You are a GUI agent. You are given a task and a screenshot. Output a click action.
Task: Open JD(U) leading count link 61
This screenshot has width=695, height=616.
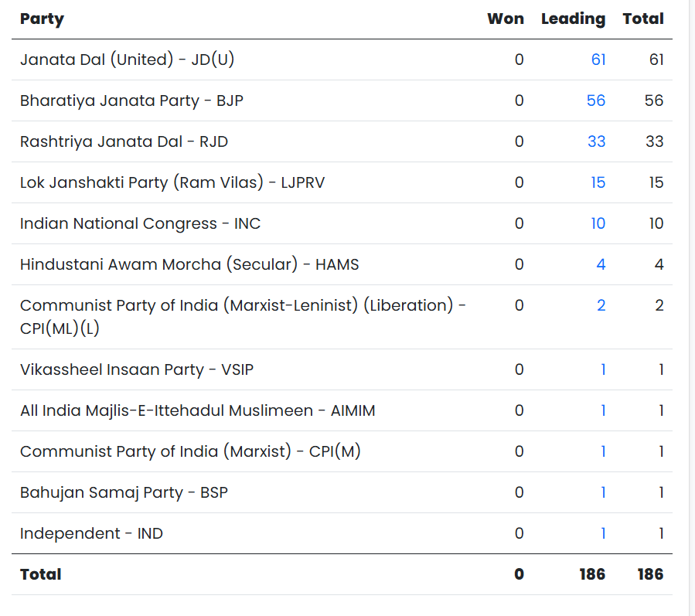click(x=598, y=60)
